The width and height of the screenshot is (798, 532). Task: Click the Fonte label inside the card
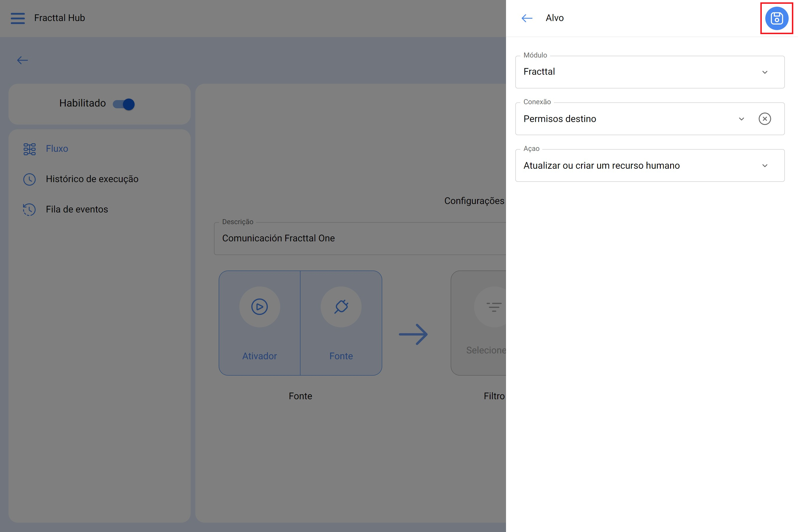tap(341, 356)
